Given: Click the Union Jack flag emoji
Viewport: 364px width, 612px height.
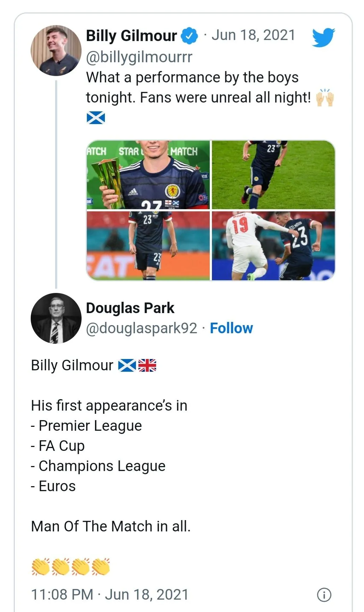Looking at the screenshot, I should point(147,365).
